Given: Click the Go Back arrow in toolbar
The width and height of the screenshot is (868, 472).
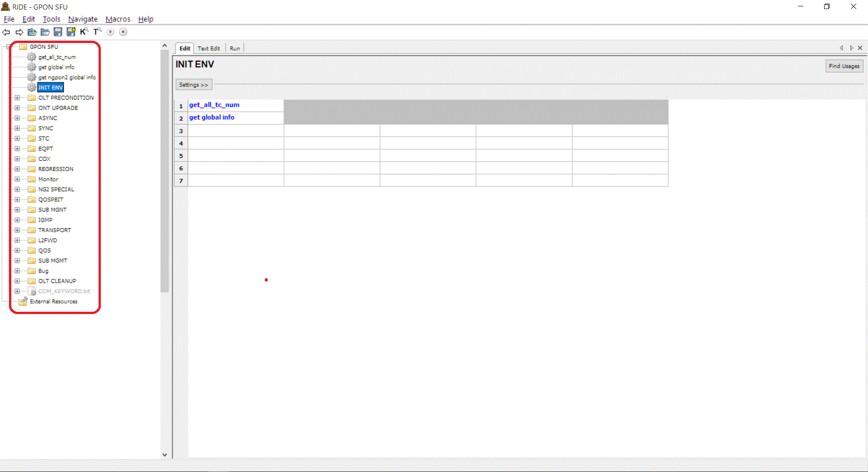Looking at the screenshot, I should tap(6, 32).
